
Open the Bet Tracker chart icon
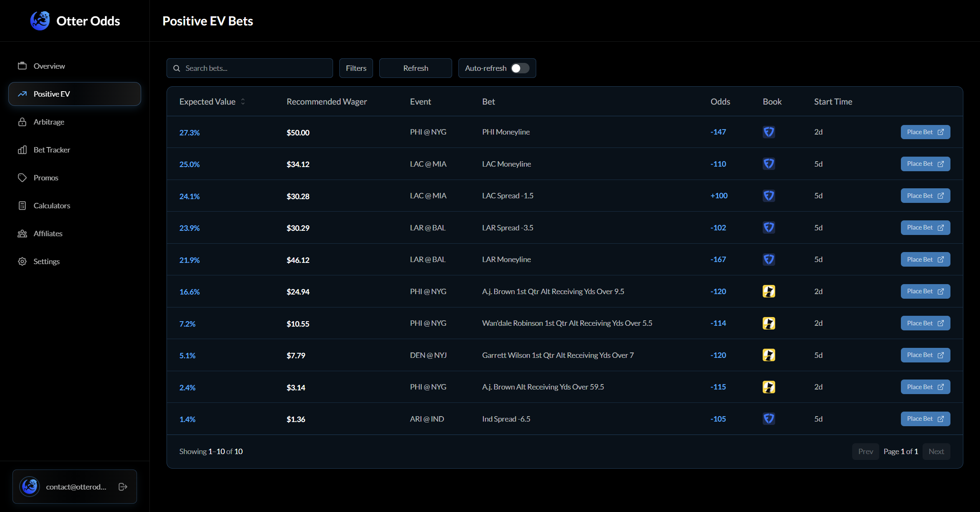[x=22, y=150]
